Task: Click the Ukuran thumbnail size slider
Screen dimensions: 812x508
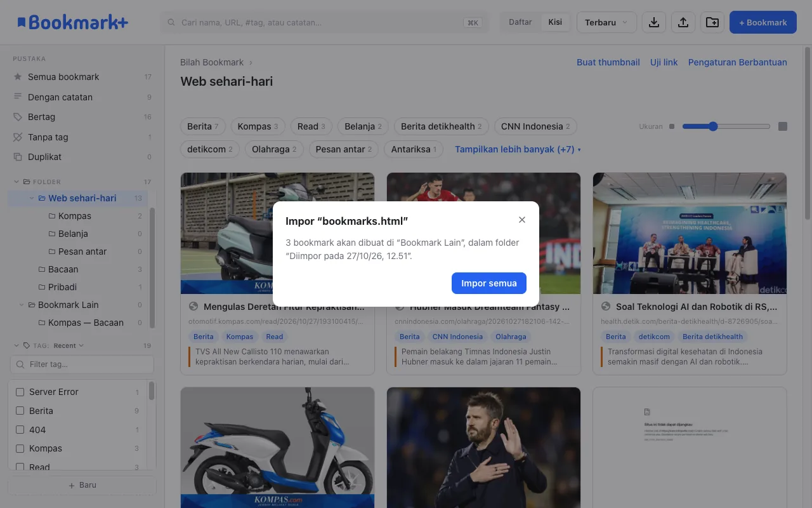Action: coord(726,126)
